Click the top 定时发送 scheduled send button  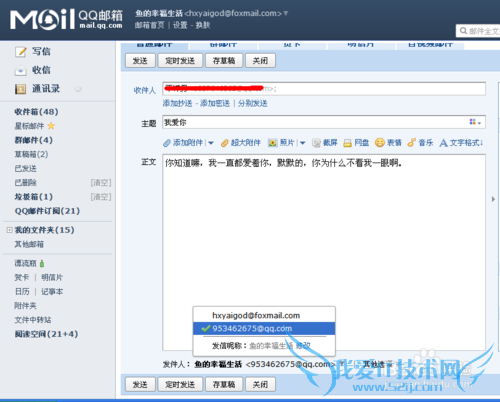[180, 61]
